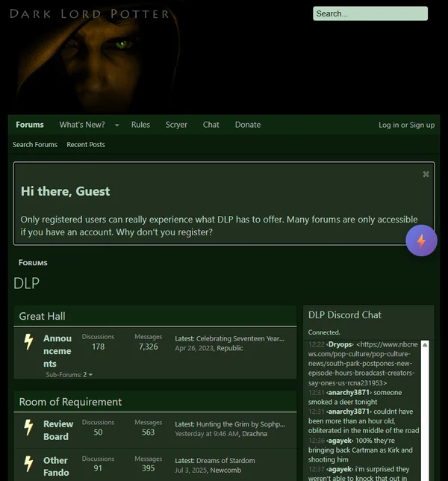
Task: Click agayek in the 100% they're message
Action: click(x=340, y=441)
